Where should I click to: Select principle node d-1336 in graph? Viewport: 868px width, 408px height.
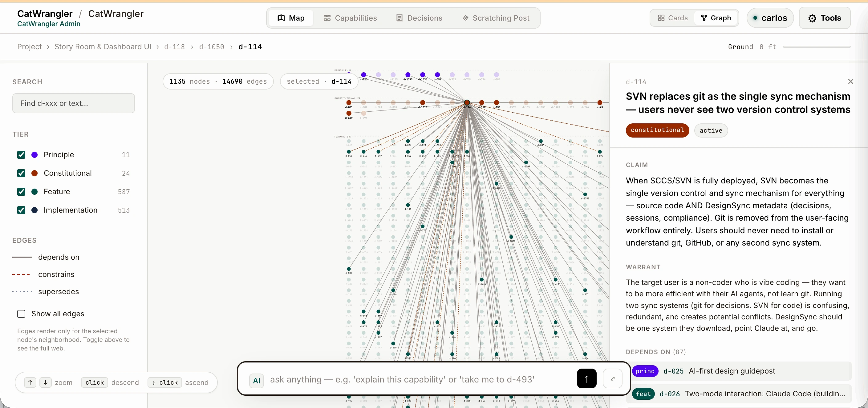click(x=423, y=75)
